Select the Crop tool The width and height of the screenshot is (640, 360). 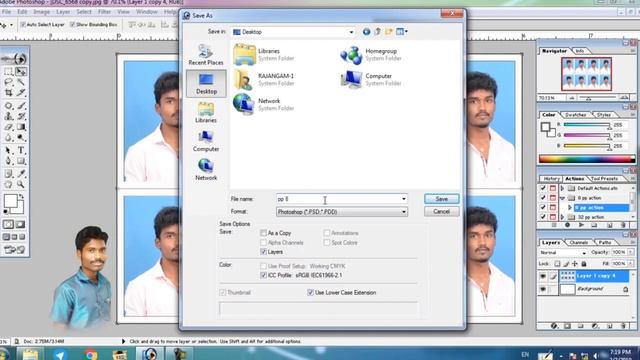(x=8, y=93)
